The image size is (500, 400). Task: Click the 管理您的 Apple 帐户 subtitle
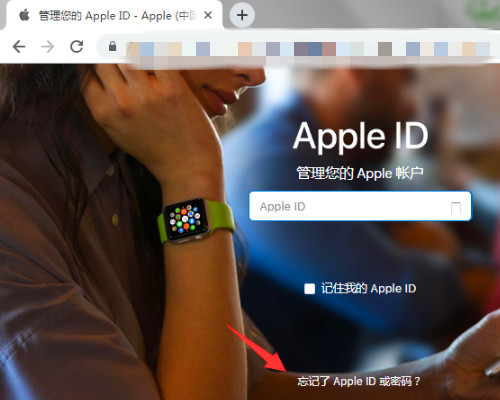click(x=360, y=173)
